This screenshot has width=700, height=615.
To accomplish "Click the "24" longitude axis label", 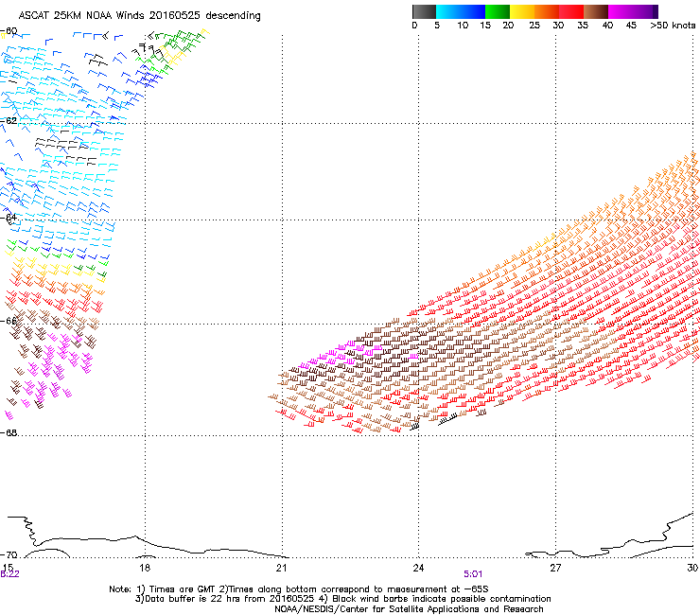I will (x=418, y=568).
